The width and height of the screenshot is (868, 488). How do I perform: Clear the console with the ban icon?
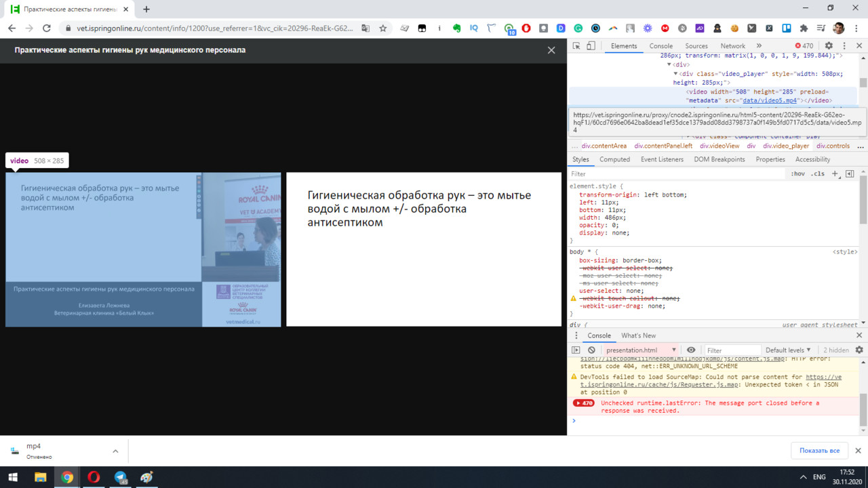click(591, 350)
